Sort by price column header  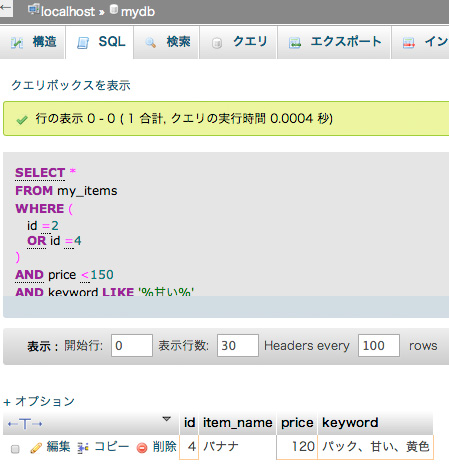[x=297, y=423]
